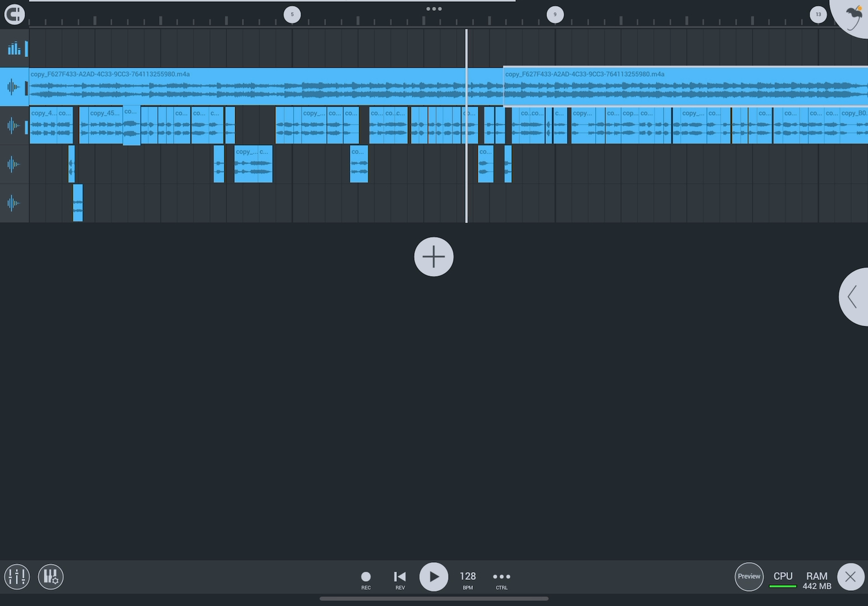Expand the side panel with left chevron

(854, 297)
